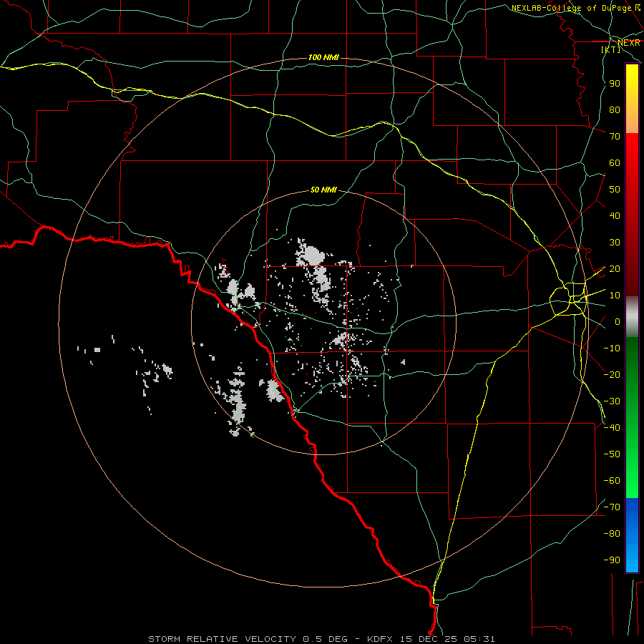Click the -50 value on velocity scale
The width and height of the screenshot is (644, 644).
click(x=612, y=454)
